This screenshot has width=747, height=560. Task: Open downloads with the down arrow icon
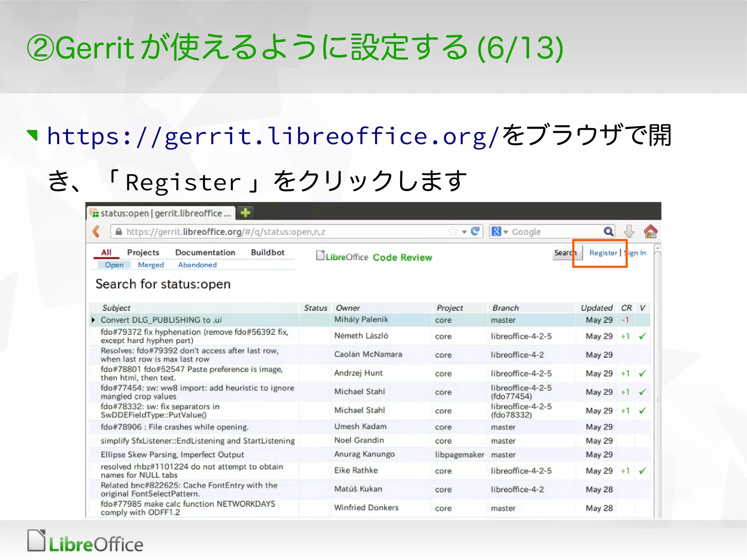pos(629,231)
